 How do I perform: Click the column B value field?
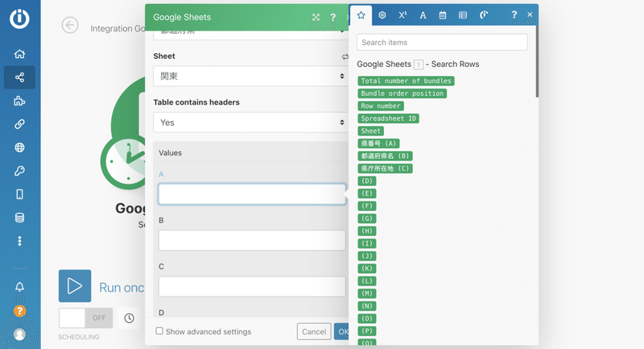(x=252, y=240)
